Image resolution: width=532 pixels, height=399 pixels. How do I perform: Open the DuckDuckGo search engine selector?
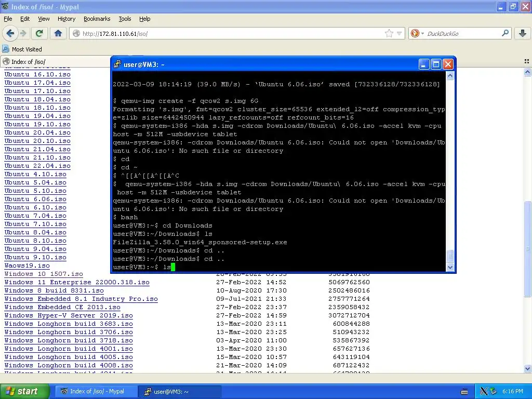point(417,33)
